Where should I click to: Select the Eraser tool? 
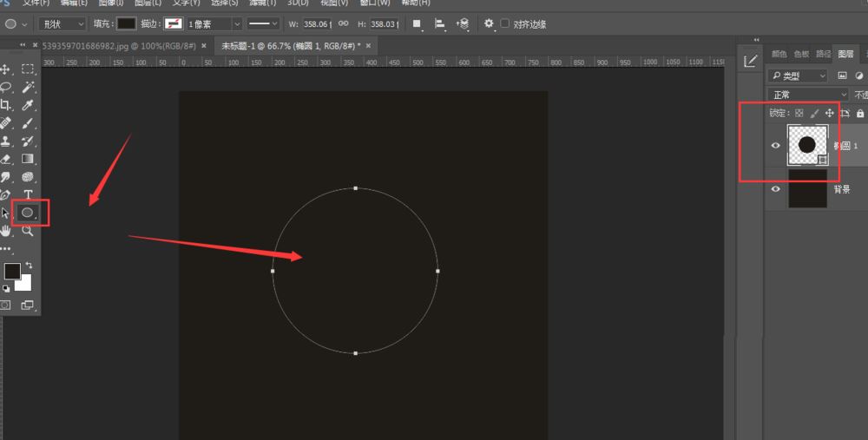pos(5,159)
